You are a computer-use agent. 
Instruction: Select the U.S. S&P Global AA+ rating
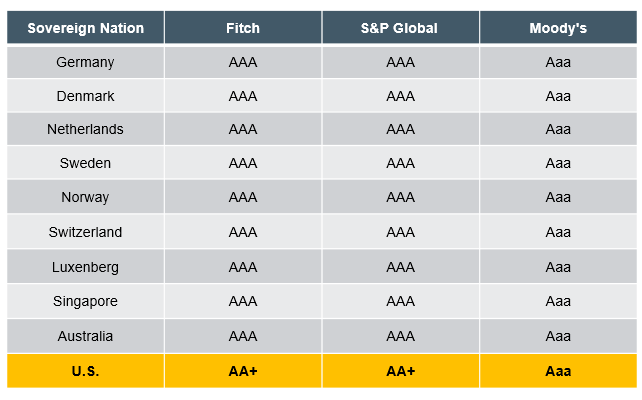click(x=400, y=371)
